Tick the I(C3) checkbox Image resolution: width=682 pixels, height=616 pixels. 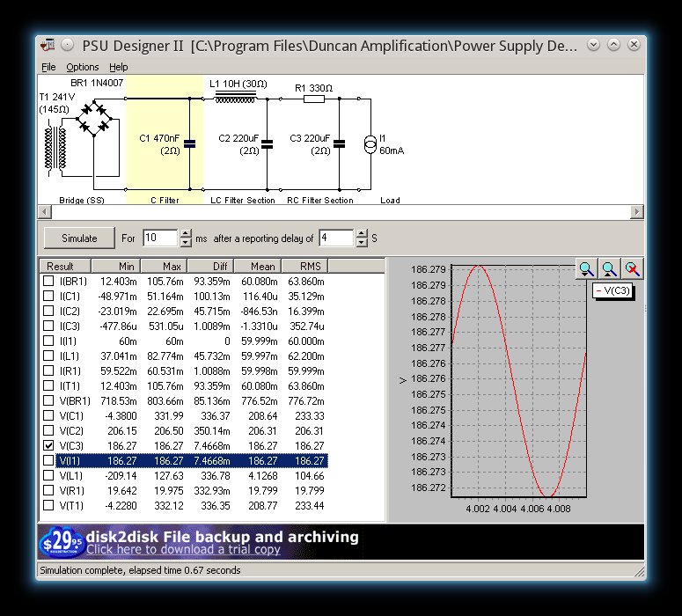(x=48, y=326)
